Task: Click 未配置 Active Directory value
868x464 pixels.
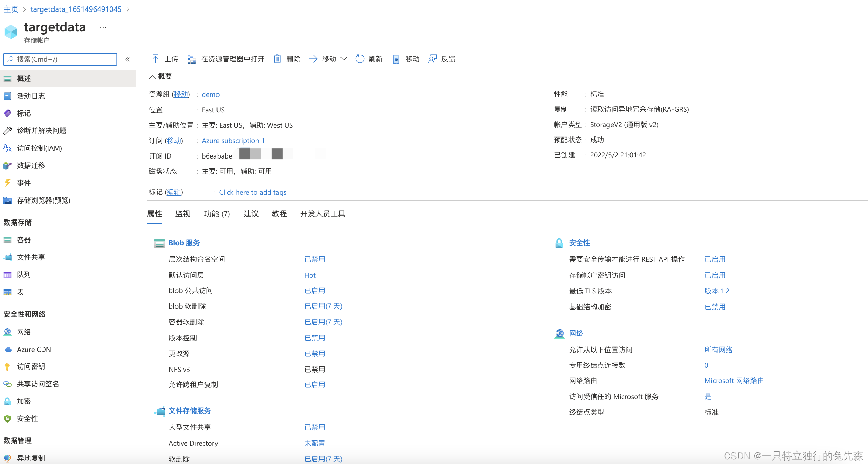Action: point(315,443)
